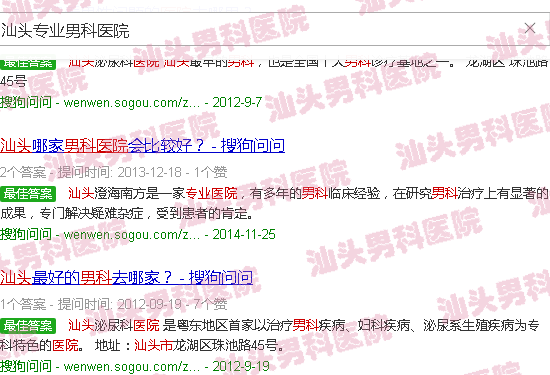Click the 搜狗问问 suffix in the second result title
The height and width of the screenshot is (375, 550).
pos(221,277)
